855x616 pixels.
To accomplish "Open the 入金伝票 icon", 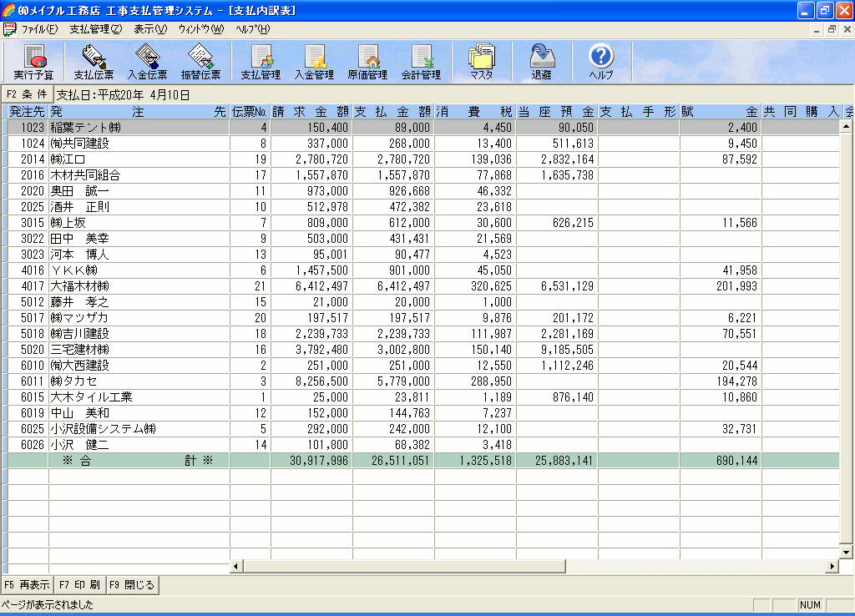I will click(x=147, y=62).
